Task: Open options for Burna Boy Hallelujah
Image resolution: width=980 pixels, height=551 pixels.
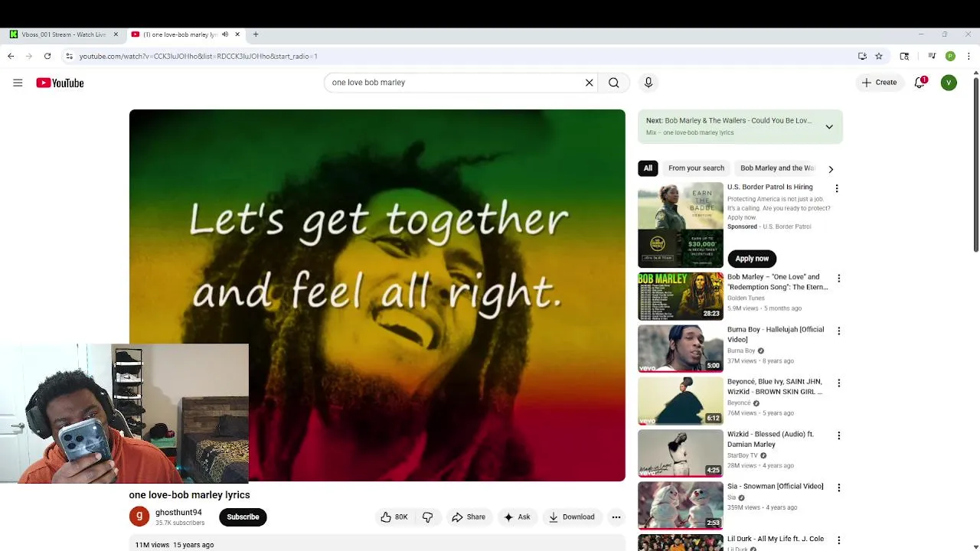Action: [838, 331]
